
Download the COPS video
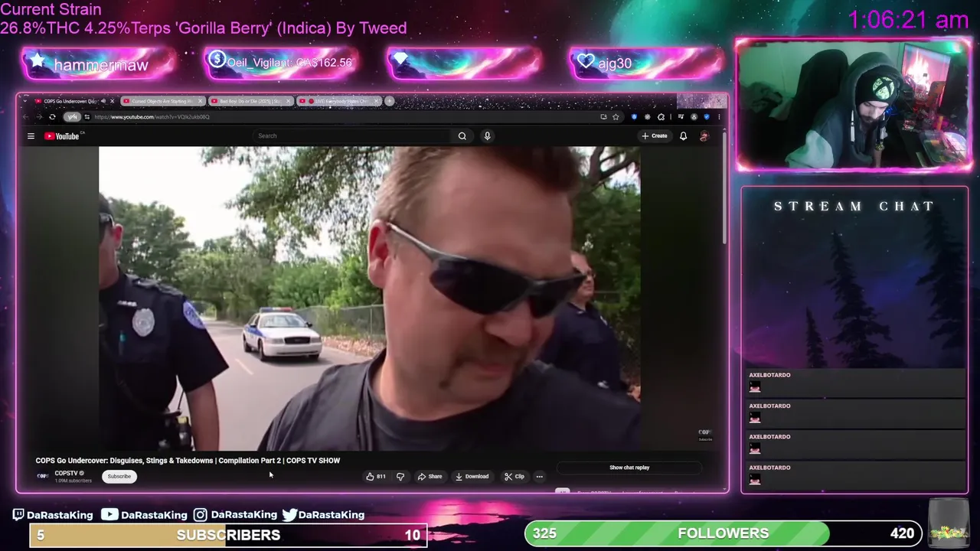tap(472, 477)
